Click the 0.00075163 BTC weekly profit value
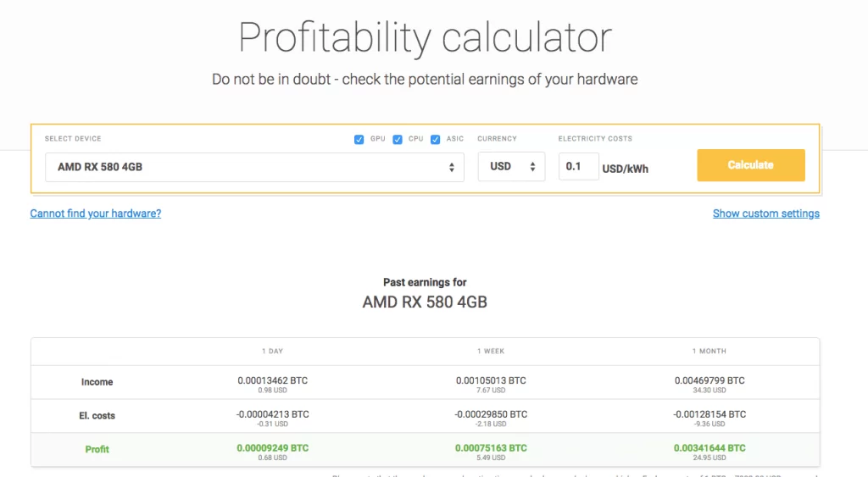This screenshot has height=477, width=868. (x=491, y=447)
